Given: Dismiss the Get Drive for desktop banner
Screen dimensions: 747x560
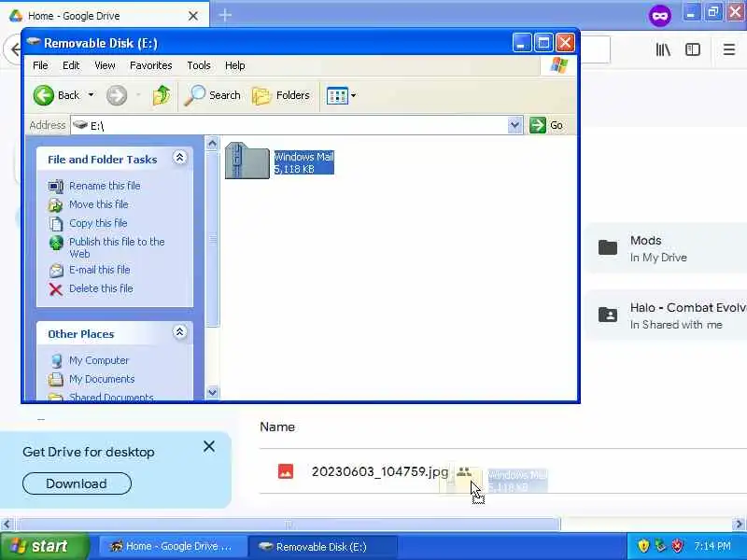Looking at the screenshot, I should (x=208, y=447).
